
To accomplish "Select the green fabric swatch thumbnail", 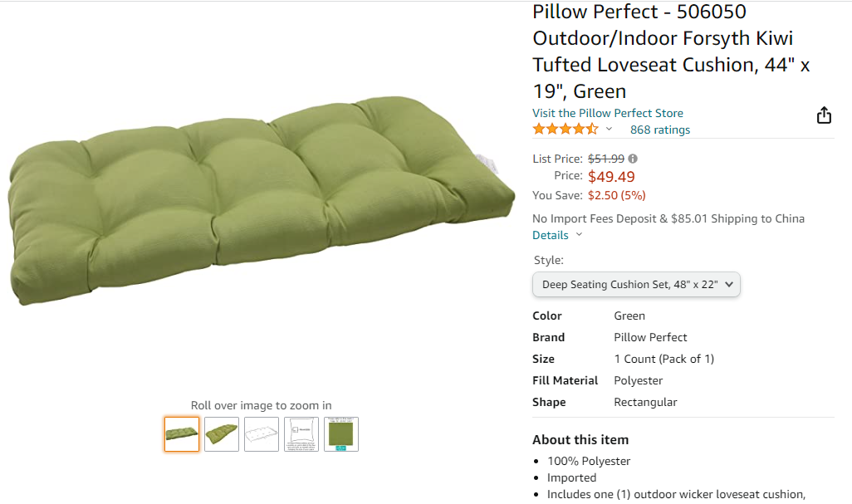I will click(x=341, y=434).
